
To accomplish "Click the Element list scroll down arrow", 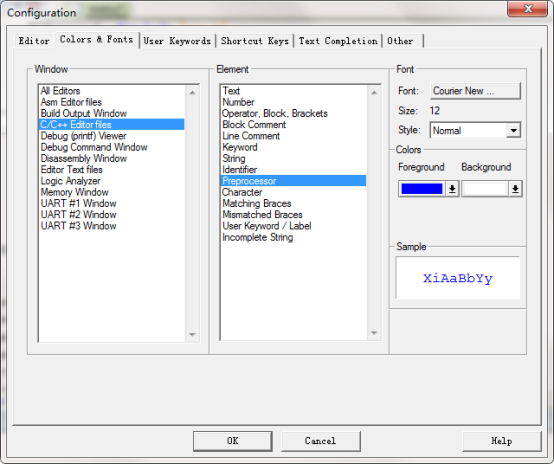I will (374, 333).
